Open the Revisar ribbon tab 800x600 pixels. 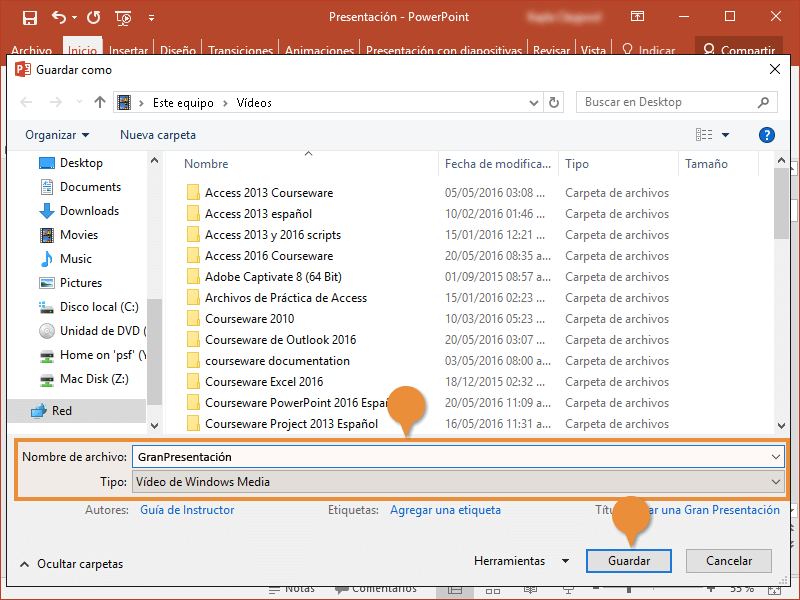point(551,50)
